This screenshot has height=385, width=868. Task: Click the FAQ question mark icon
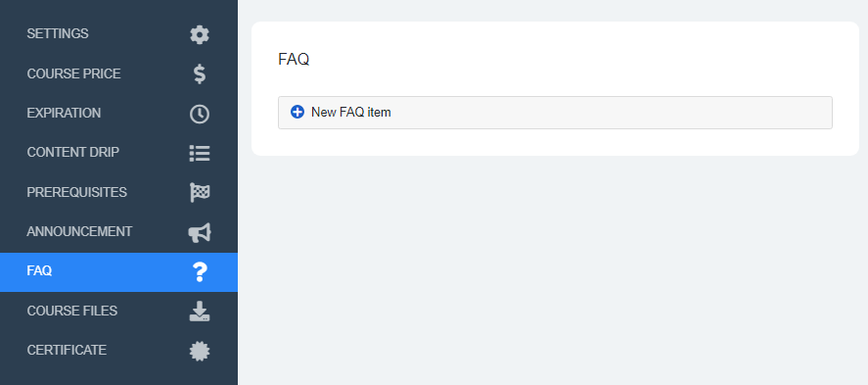click(200, 272)
